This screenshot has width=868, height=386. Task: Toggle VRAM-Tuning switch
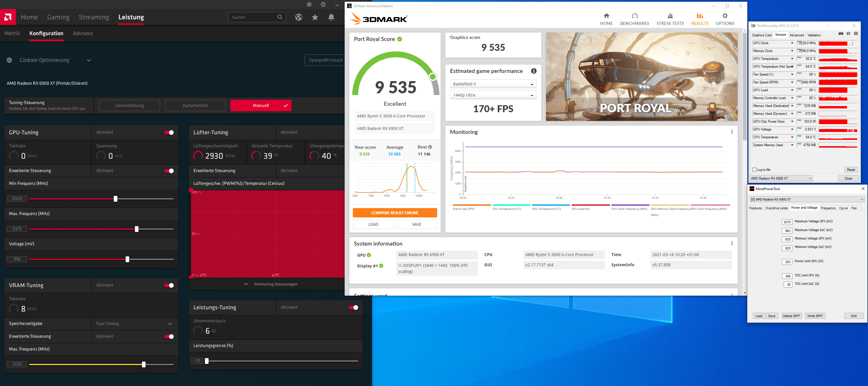point(169,285)
